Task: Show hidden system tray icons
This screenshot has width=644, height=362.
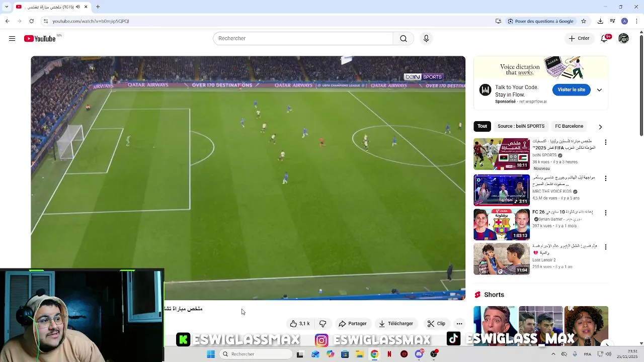Action: click(x=553, y=354)
